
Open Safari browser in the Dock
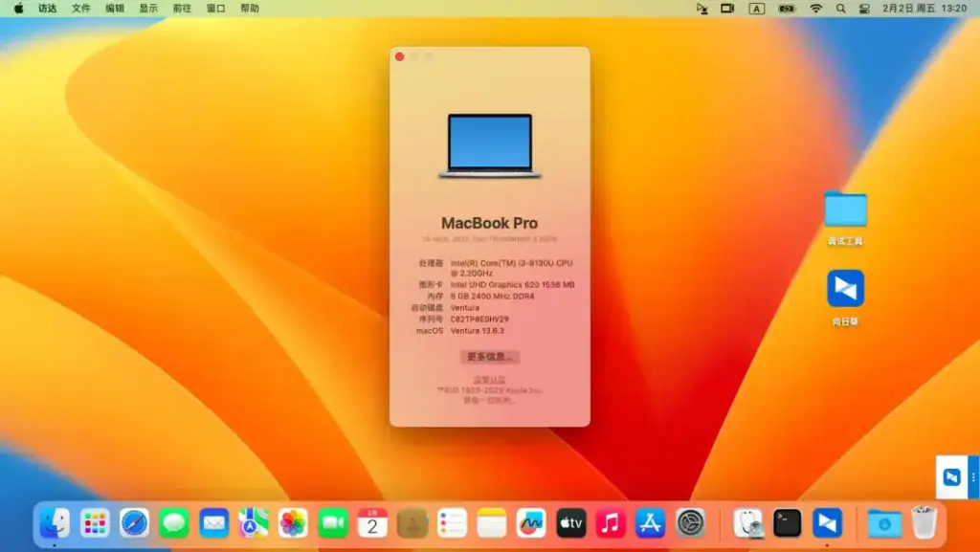[x=134, y=523]
